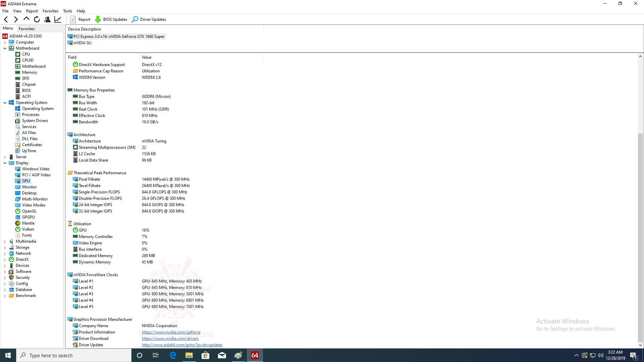Select nVIDIA SLI device in list
The width and height of the screenshot is (644, 362).
[82, 43]
